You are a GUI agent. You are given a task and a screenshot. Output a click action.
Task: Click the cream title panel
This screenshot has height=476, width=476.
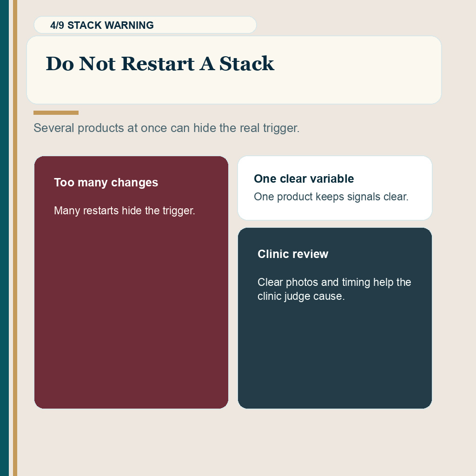click(234, 70)
